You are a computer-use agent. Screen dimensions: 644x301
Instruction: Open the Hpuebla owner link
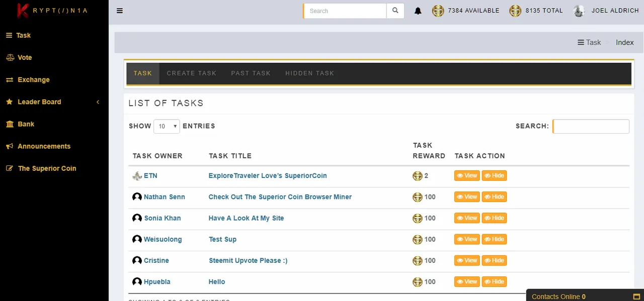[x=157, y=281]
